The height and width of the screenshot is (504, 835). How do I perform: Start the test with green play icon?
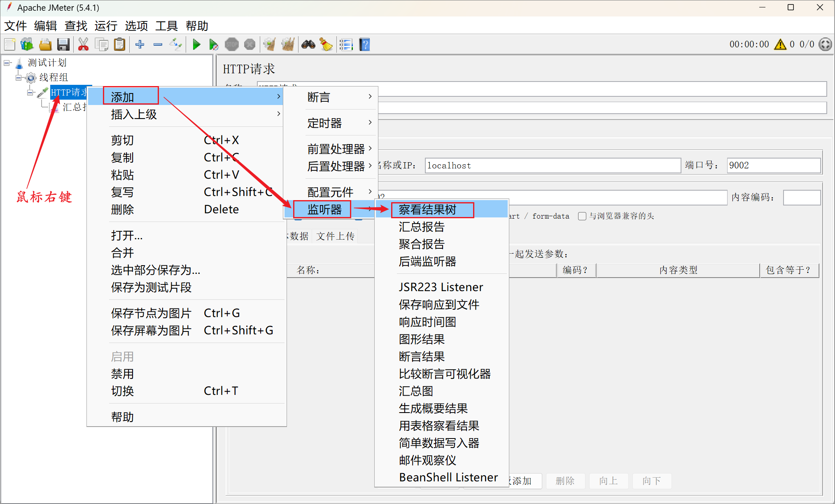click(x=196, y=44)
